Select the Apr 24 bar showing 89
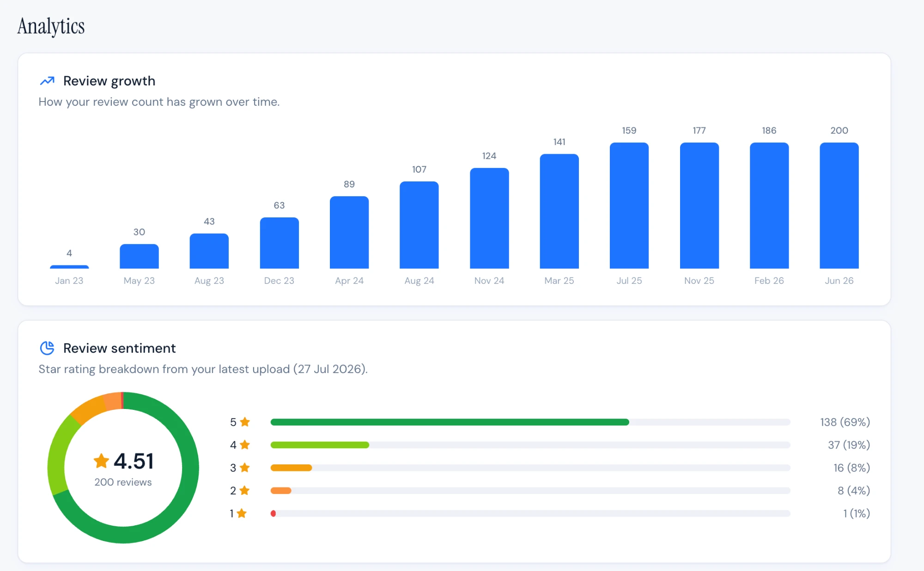 [x=349, y=232]
